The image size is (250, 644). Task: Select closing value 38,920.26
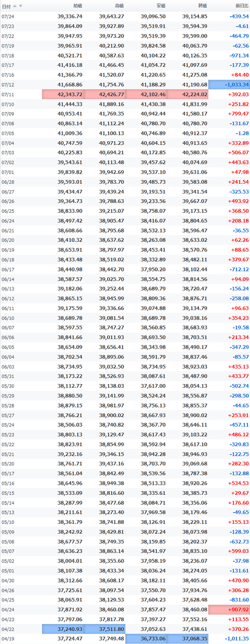194,482
